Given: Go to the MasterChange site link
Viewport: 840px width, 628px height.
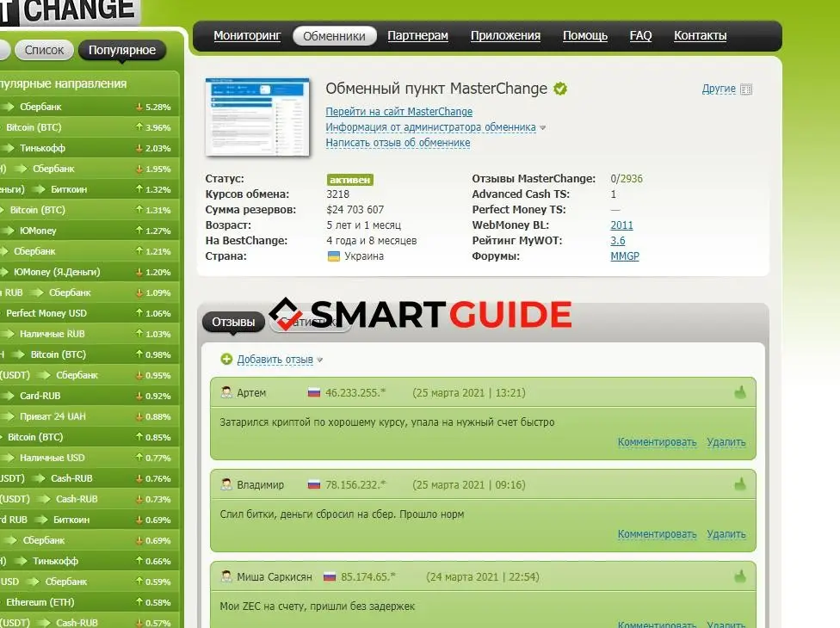Looking at the screenshot, I should point(398,112).
